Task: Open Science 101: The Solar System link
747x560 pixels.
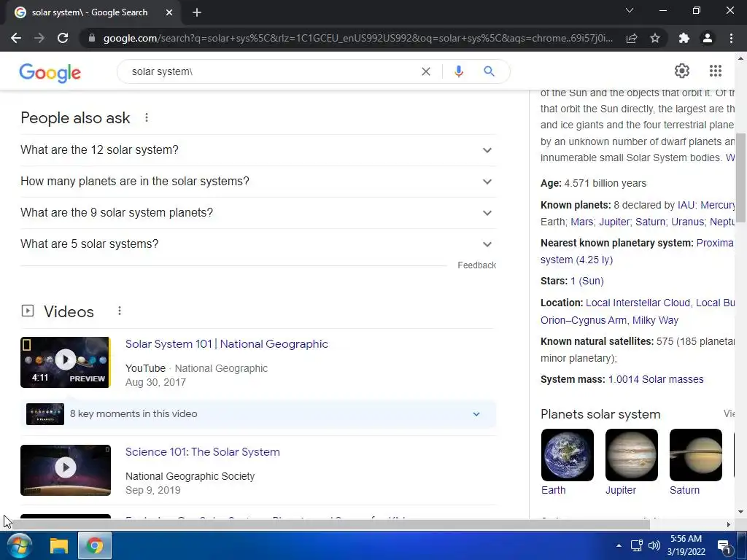Action: click(203, 452)
